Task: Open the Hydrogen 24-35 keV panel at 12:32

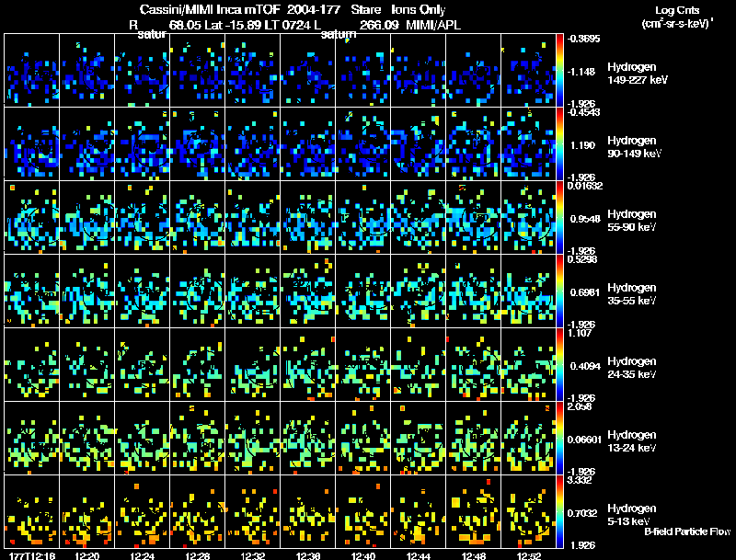Action: pos(252,365)
